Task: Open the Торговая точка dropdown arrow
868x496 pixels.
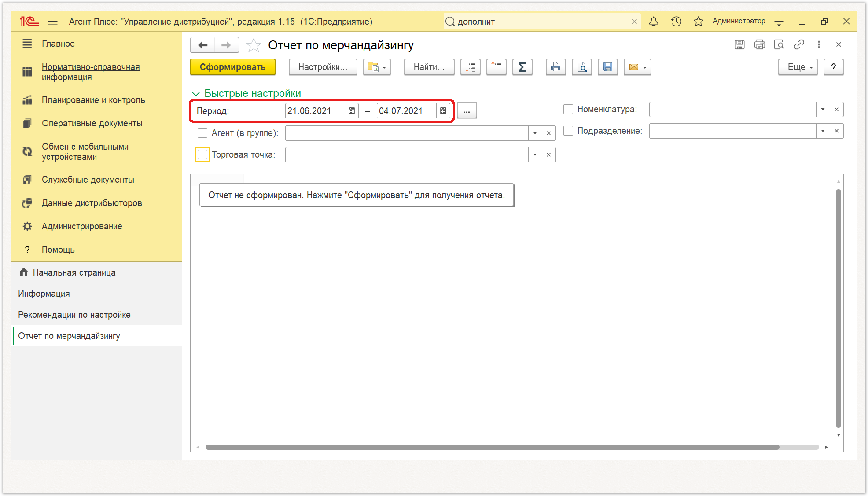Action: coord(535,154)
